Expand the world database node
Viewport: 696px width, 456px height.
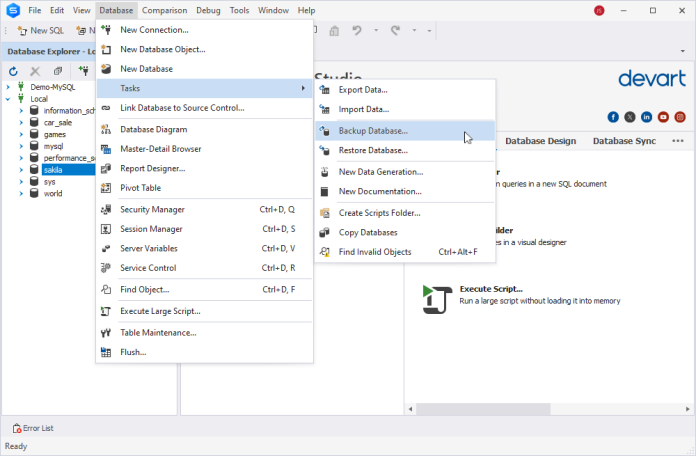coord(21,194)
